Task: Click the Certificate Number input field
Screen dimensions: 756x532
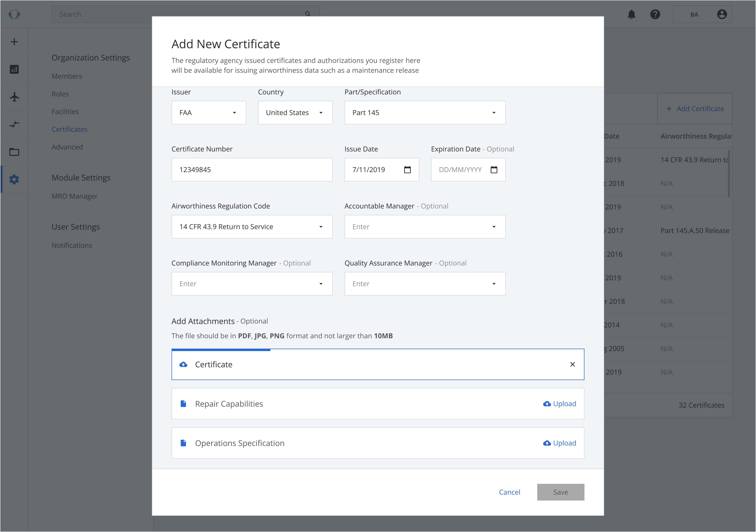Action: pos(252,170)
